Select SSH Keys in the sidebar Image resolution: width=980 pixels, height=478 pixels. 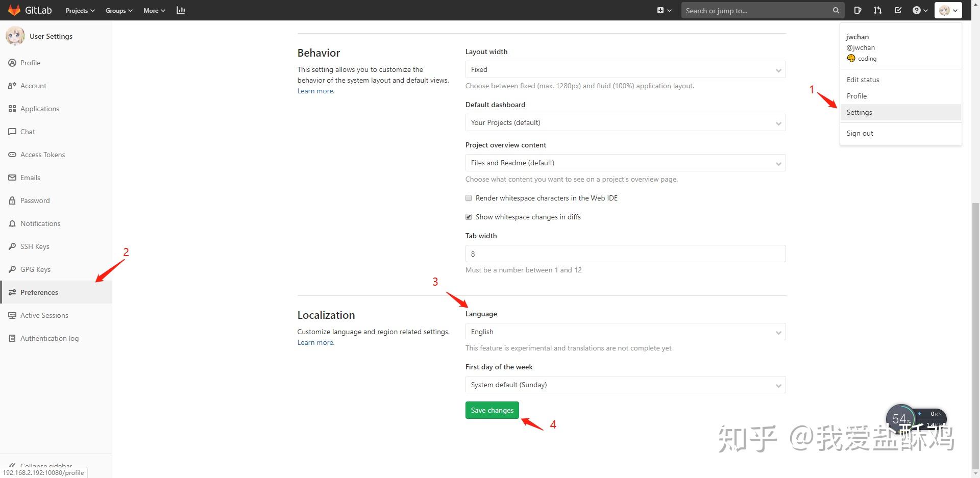pos(35,246)
